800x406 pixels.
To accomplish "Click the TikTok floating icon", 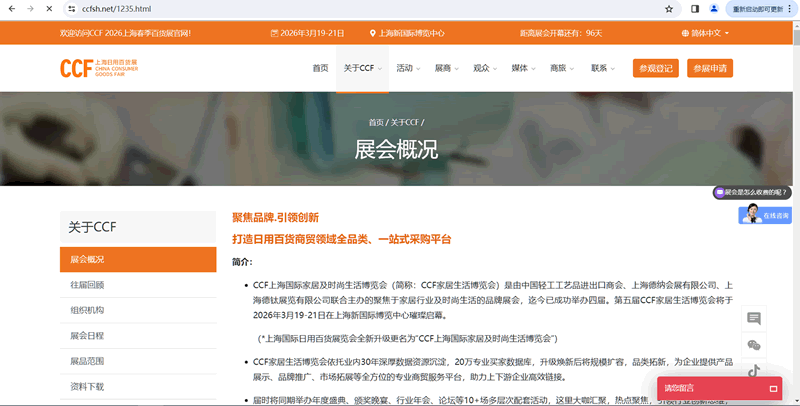I will 754,373.
